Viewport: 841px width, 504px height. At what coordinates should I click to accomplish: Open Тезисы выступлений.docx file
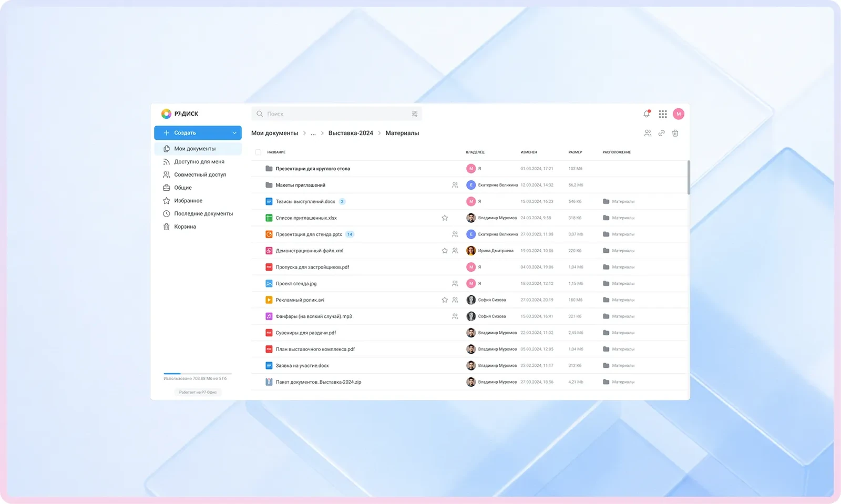305,201
